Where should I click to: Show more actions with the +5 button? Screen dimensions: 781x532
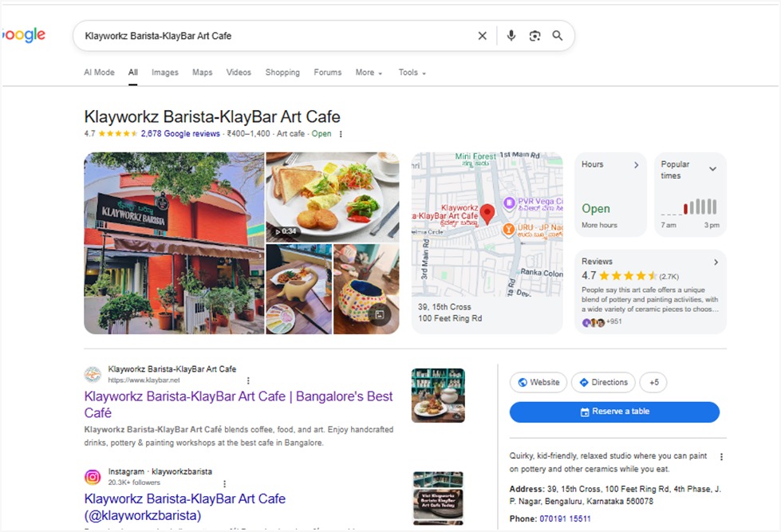point(653,383)
